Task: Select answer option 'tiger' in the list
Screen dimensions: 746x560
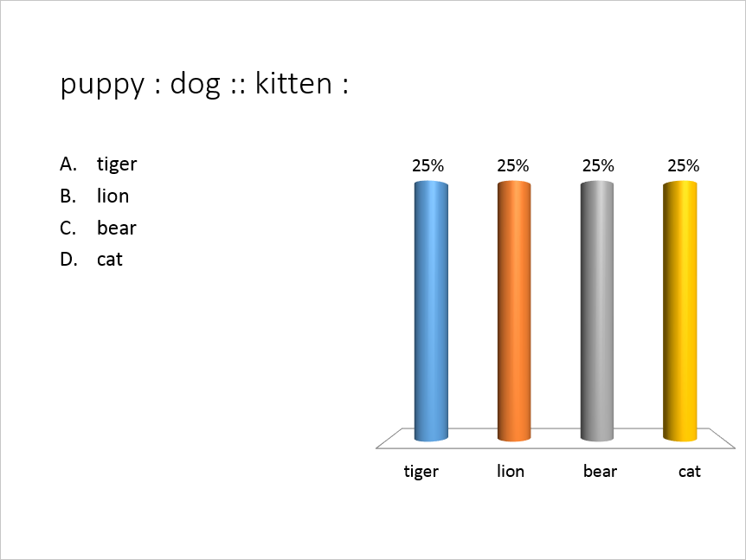Action: [x=117, y=164]
